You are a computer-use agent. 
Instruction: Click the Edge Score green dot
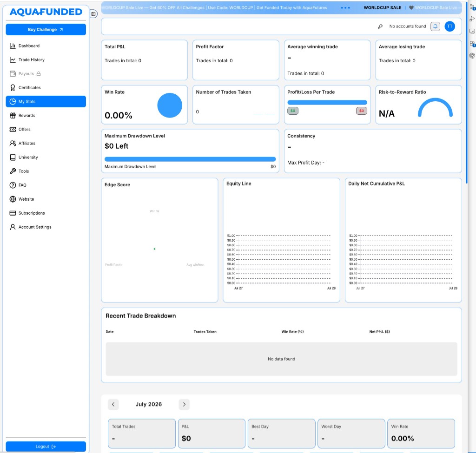click(x=154, y=249)
